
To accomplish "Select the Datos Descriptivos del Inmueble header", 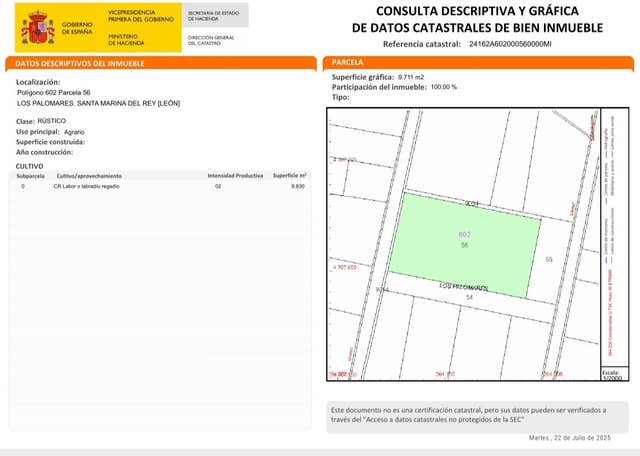I will click(80, 63).
